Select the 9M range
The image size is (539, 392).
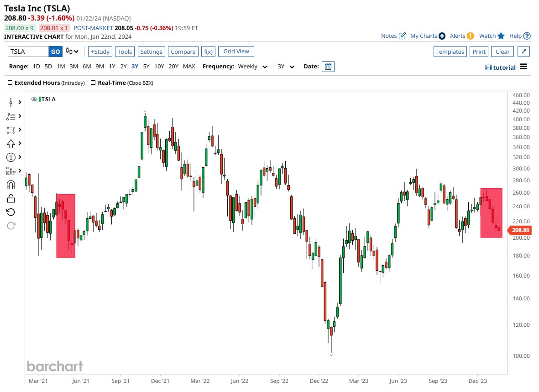[x=99, y=67]
